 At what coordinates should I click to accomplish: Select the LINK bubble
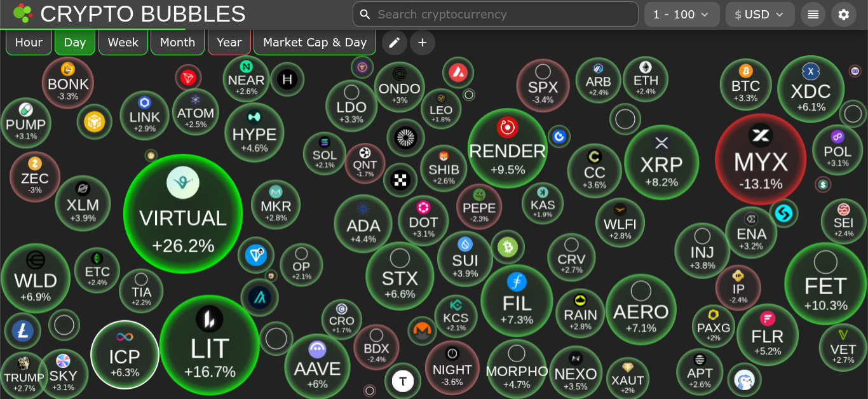point(144,116)
